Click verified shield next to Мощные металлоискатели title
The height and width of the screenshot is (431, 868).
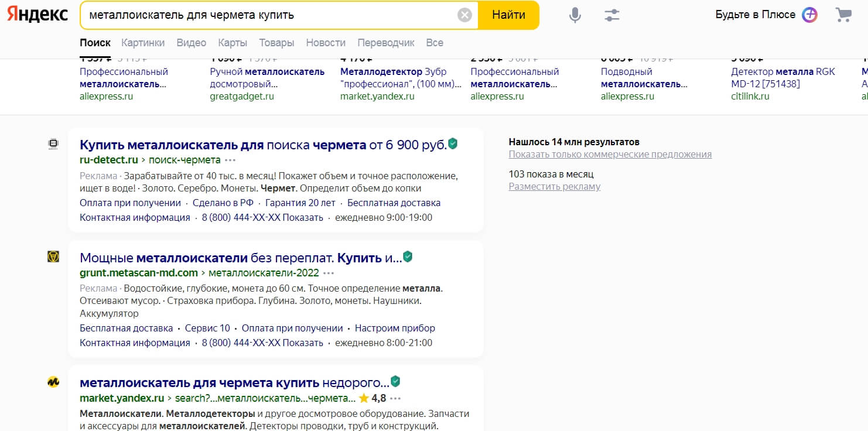pyautogui.click(x=408, y=256)
